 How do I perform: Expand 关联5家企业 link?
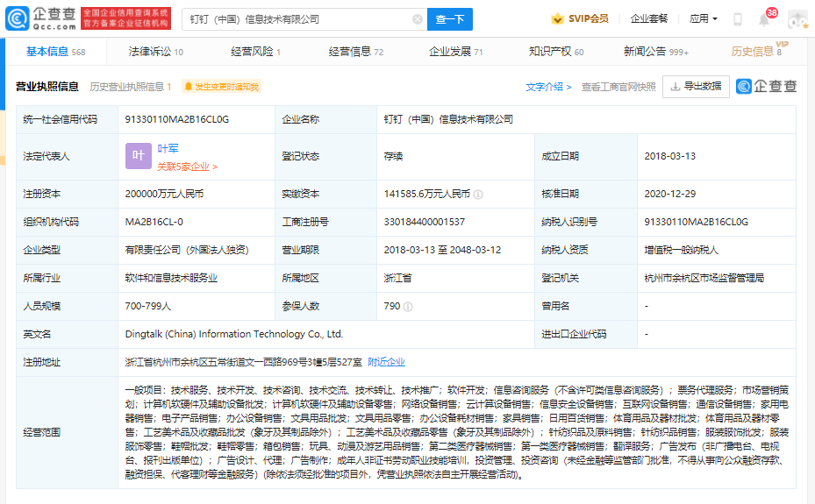coord(187,167)
